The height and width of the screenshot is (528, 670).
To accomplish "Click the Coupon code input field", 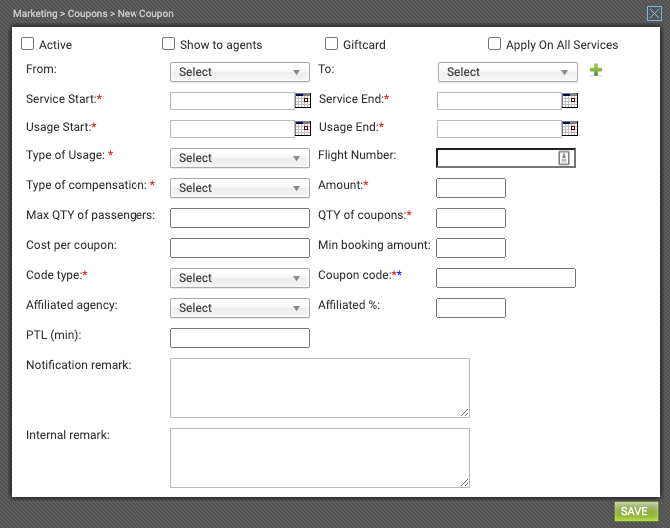I will [x=506, y=278].
